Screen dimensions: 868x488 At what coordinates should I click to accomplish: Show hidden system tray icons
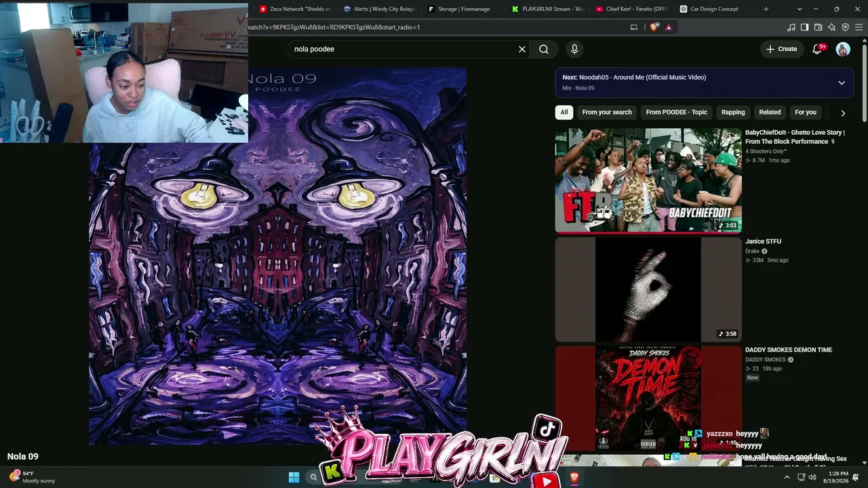tap(787, 477)
